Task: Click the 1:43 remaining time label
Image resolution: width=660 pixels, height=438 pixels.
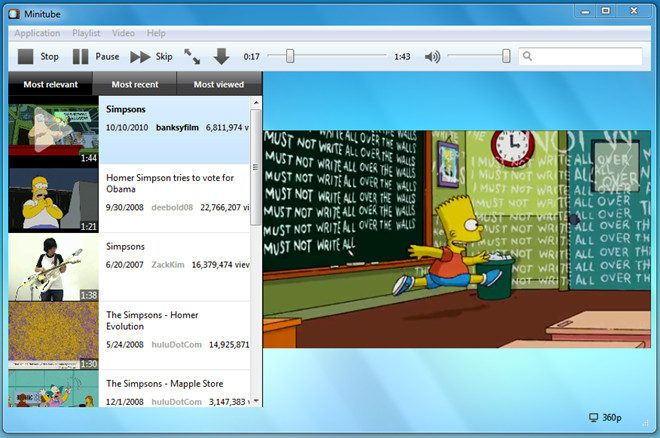Action: pyautogui.click(x=402, y=56)
